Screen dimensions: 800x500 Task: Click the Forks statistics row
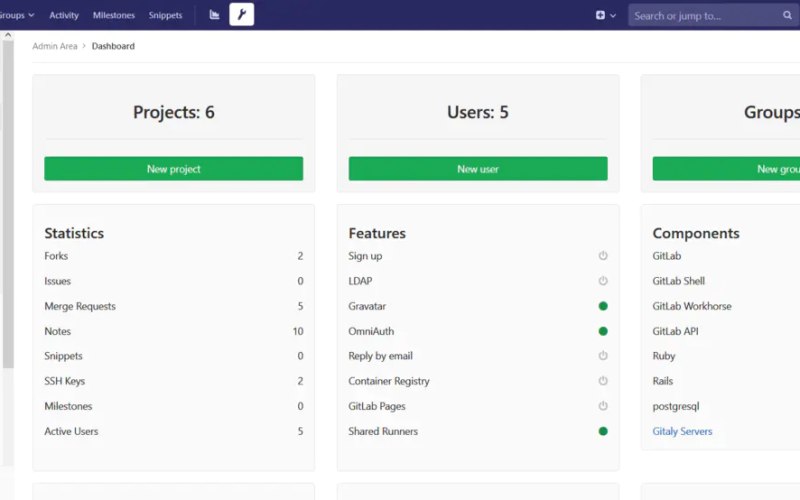pos(173,256)
